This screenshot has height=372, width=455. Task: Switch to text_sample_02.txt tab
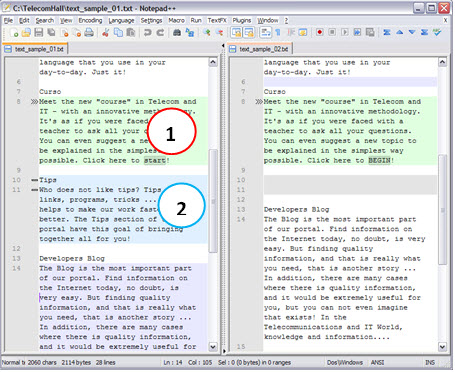click(x=260, y=49)
